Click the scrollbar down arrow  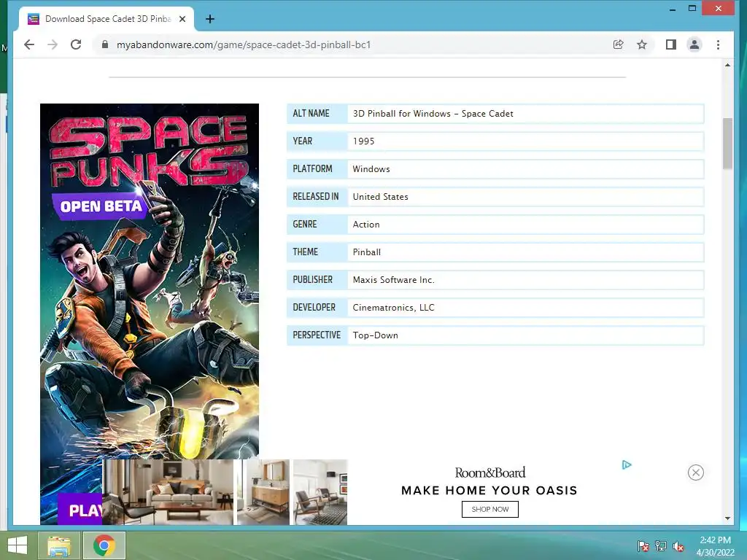tap(727, 518)
